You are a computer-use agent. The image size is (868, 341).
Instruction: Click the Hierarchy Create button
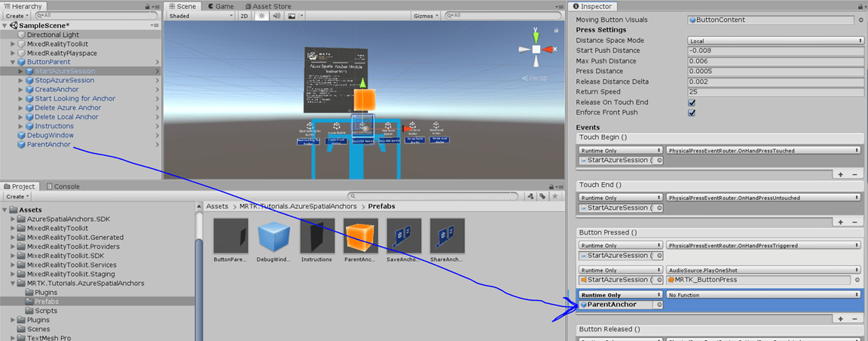pyautogui.click(x=15, y=15)
